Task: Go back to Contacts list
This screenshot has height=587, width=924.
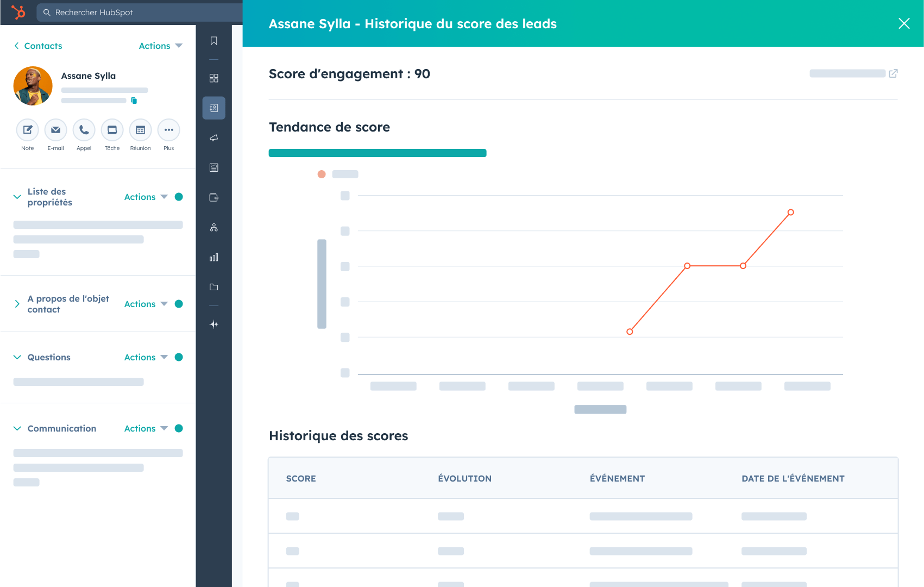Action: tap(38, 46)
